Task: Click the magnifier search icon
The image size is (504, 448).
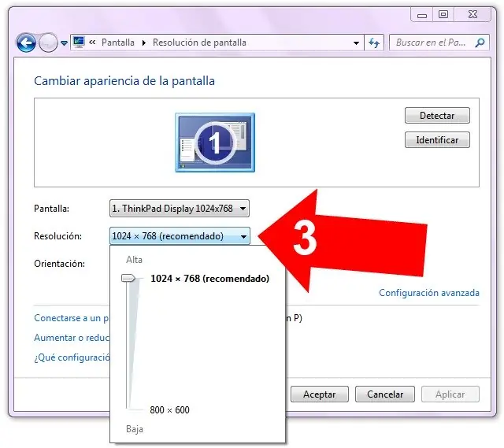Action: [480, 43]
